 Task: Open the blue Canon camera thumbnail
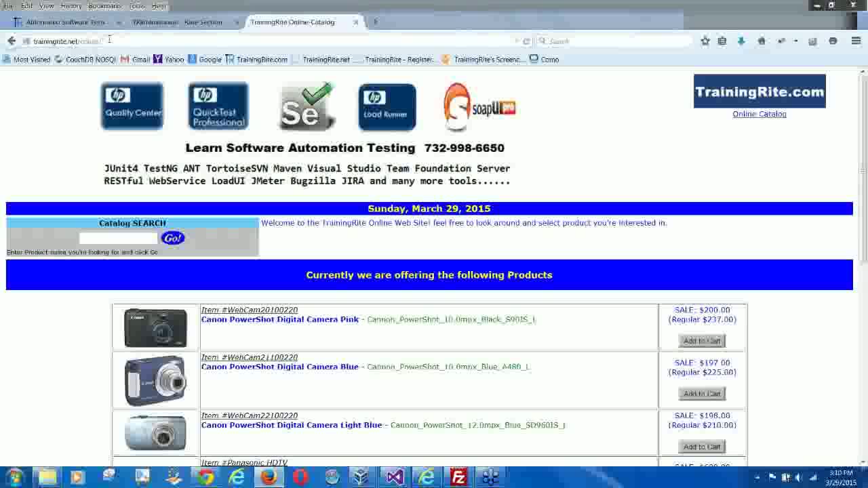[155, 381]
